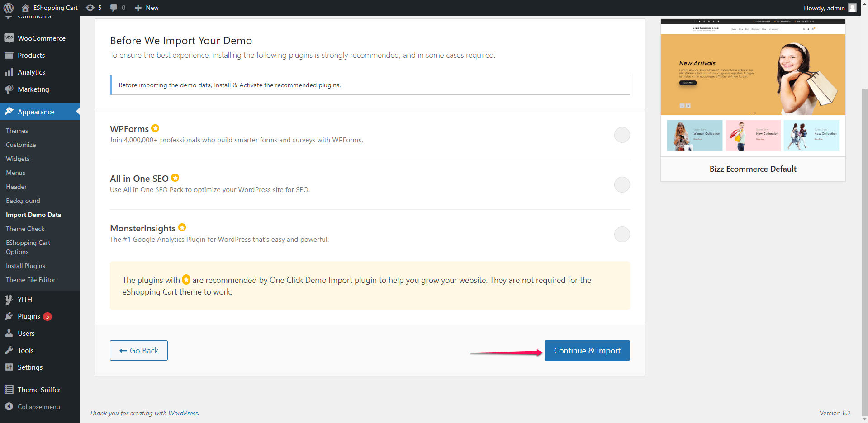The height and width of the screenshot is (423, 868).
Task: Open the Plugins menu with 5 updates
Action: click(x=40, y=316)
